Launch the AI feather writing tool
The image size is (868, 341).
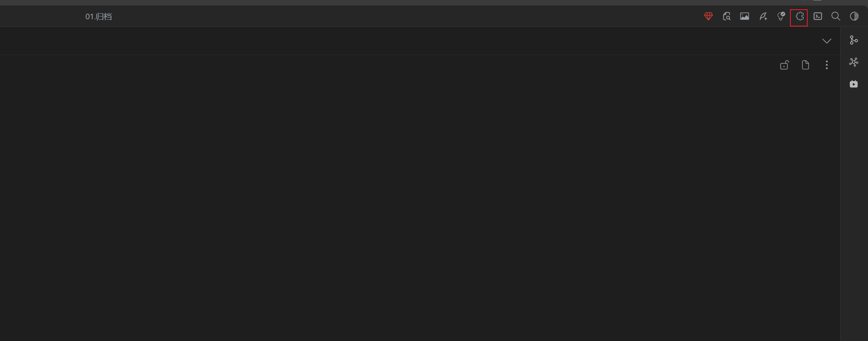click(763, 16)
